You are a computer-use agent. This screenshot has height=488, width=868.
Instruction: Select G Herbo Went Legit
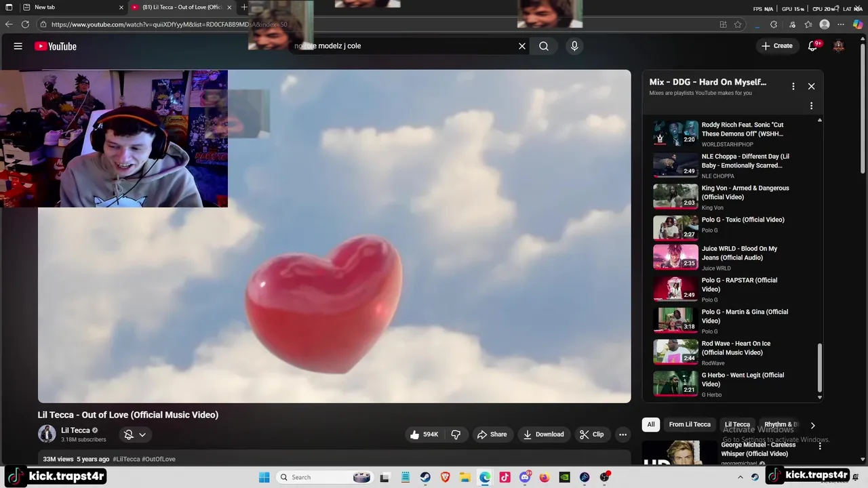pyautogui.click(x=733, y=384)
